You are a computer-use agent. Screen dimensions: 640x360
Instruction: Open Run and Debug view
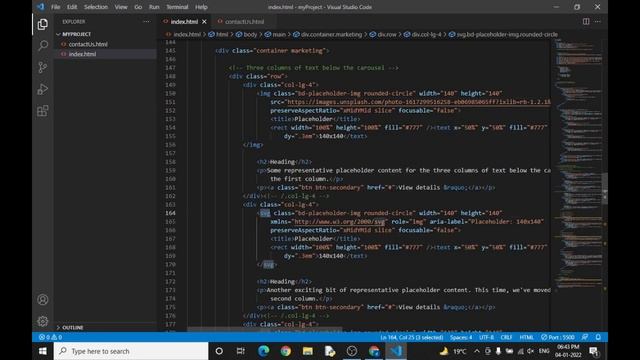click(x=42, y=89)
